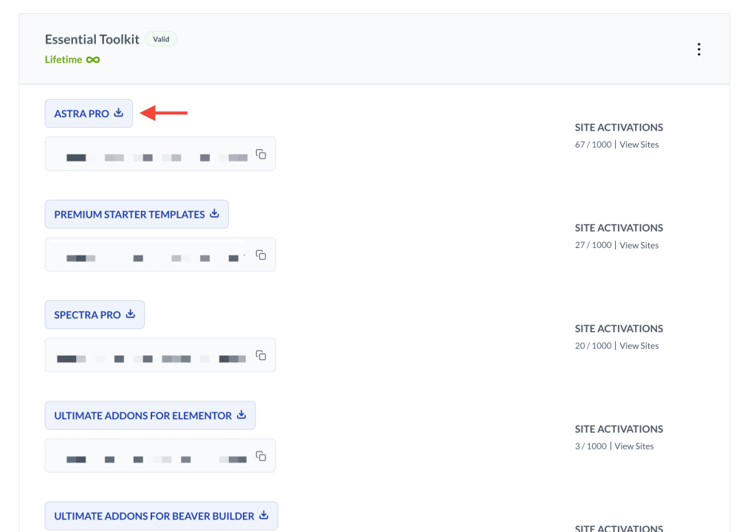Screen dimensions: 756x532
Task: View Sites for Premium Starter Templates activations
Action: click(639, 244)
